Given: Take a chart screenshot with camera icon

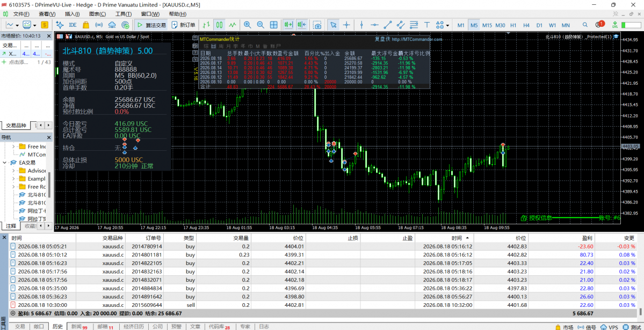Looking at the screenshot, I should (x=317, y=25).
